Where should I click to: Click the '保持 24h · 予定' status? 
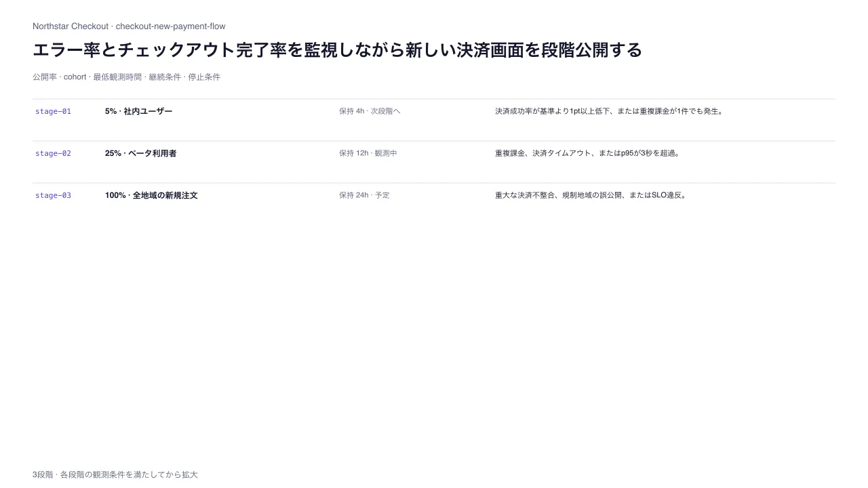364,195
